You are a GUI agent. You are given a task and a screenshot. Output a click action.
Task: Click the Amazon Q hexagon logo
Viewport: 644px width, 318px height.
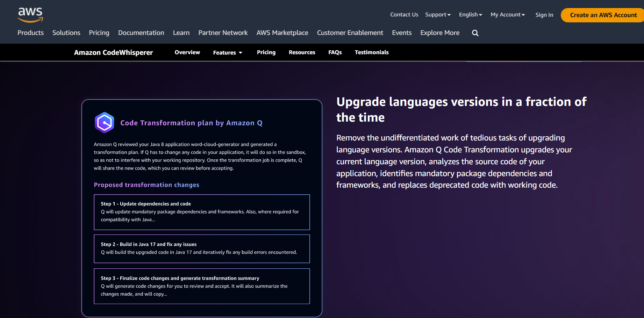[x=105, y=123]
